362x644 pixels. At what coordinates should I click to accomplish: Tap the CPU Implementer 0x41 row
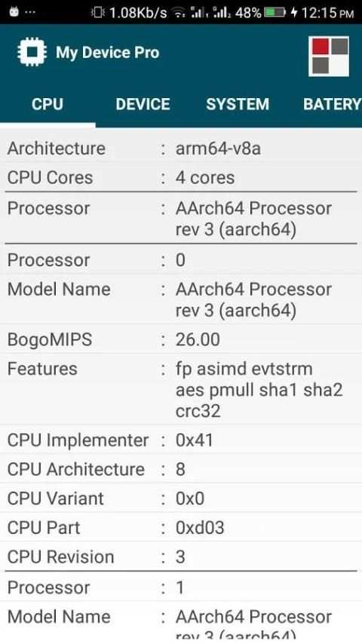(x=181, y=440)
